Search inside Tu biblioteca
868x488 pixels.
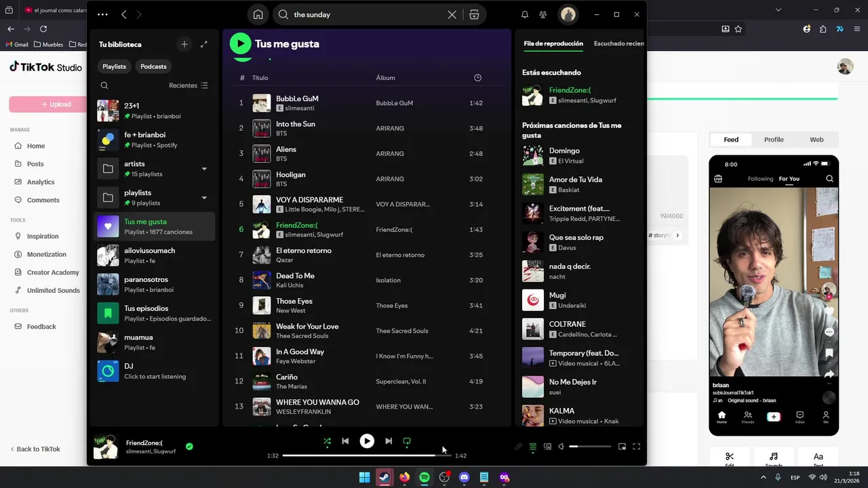(104, 85)
